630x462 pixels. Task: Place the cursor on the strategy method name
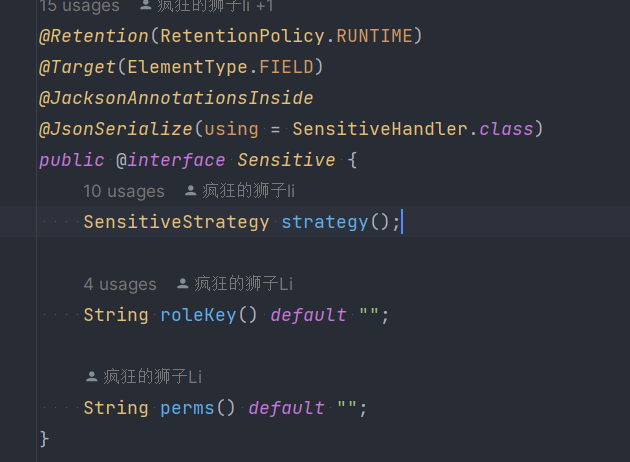(325, 222)
